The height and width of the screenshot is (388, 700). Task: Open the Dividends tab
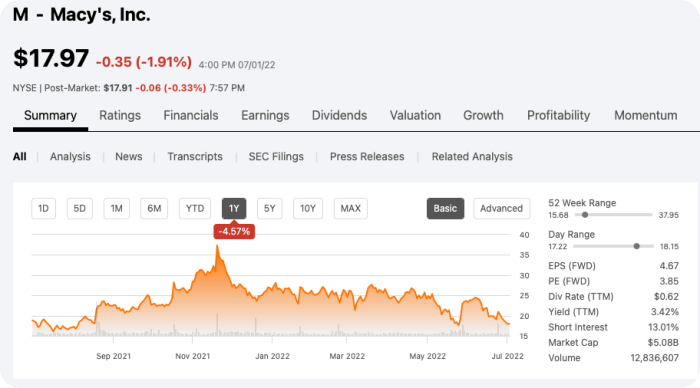click(x=339, y=116)
